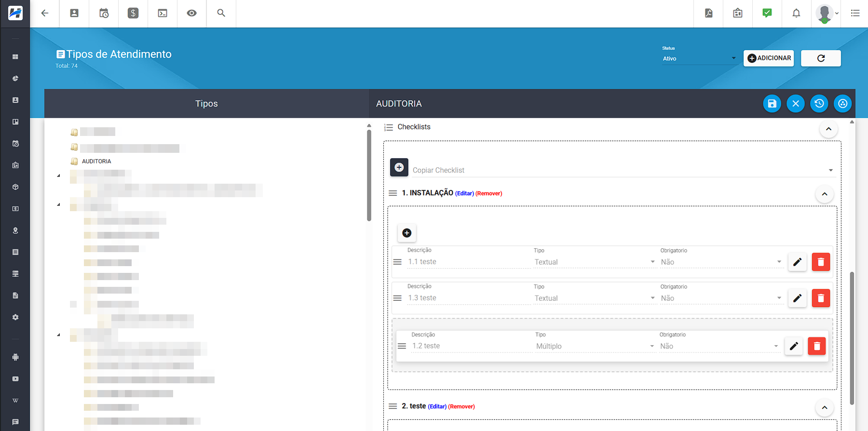This screenshot has height=431, width=868.
Task: Click Remover link for 2. teste
Action: pyautogui.click(x=461, y=406)
